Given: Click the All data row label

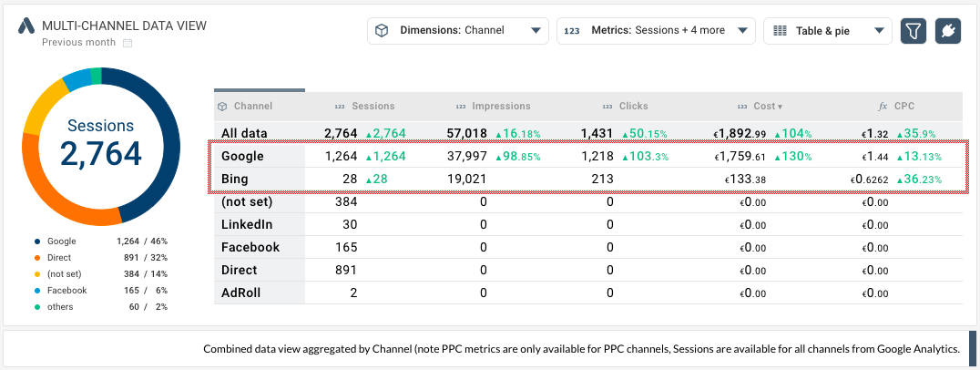Looking at the screenshot, I should point(244,133).
